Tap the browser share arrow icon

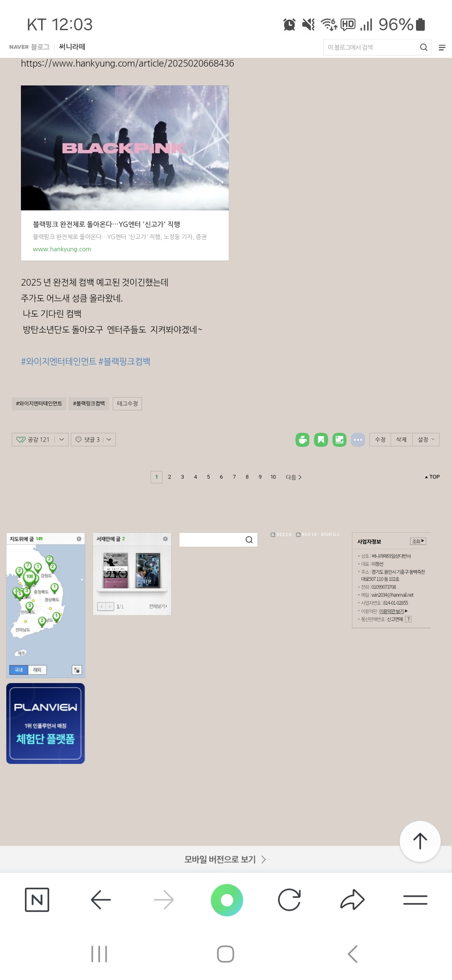(352, 900)
